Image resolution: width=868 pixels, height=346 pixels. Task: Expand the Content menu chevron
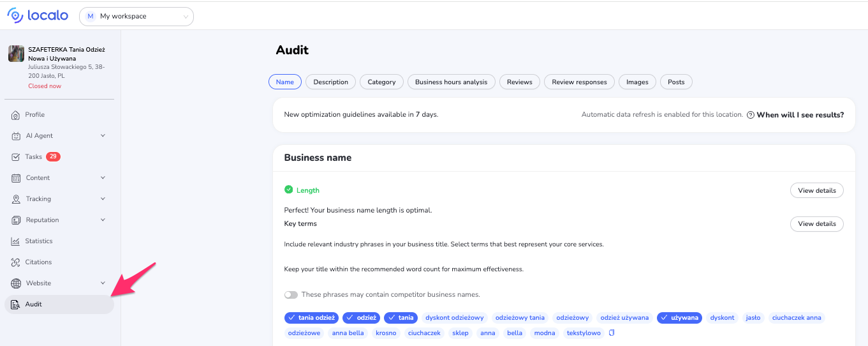click(x=103, y=178)
